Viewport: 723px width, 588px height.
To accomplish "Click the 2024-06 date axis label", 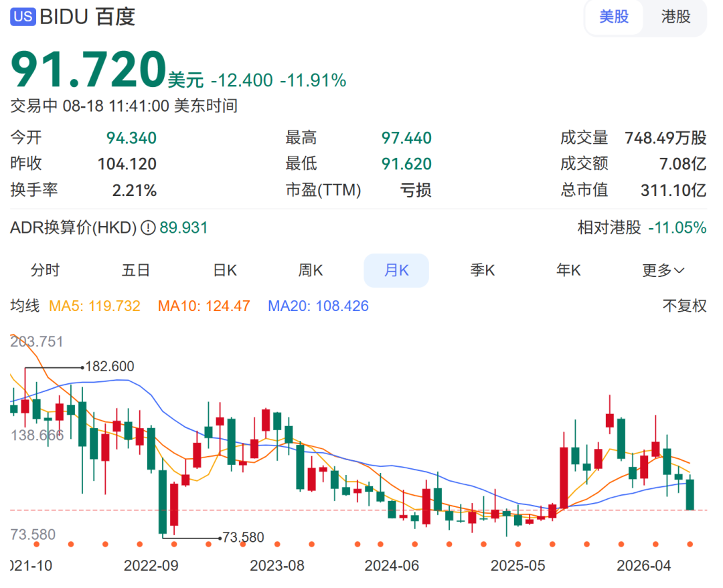I will (x=392, y=565).
